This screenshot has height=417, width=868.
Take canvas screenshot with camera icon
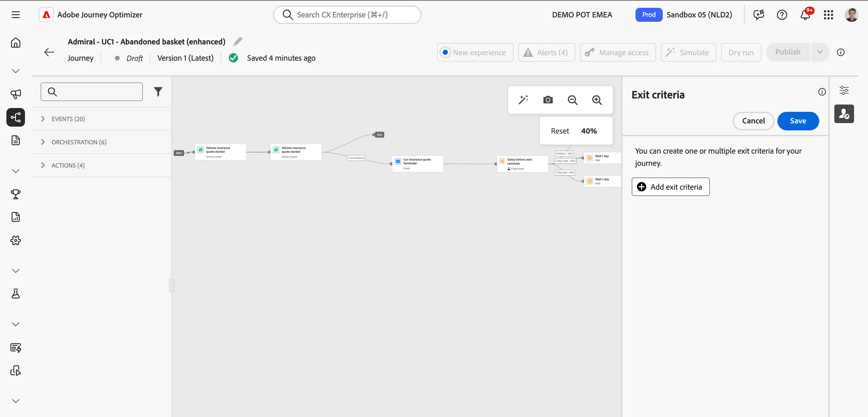(x=548, y=100)
